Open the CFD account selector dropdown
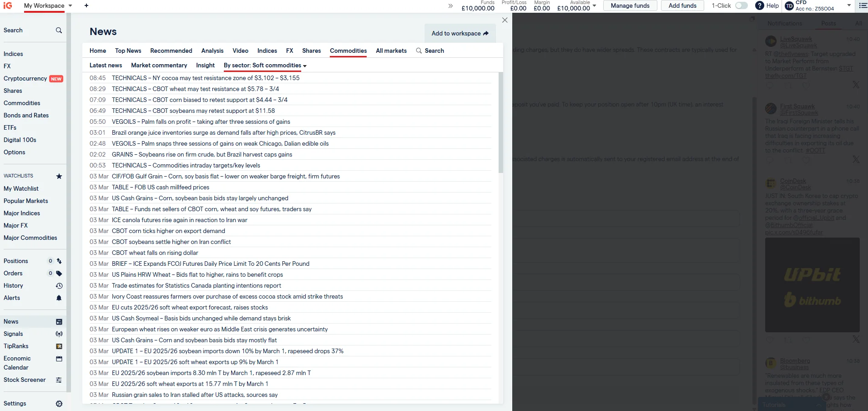The width and height of the screenshot is (868, 411). coord(849,6)
